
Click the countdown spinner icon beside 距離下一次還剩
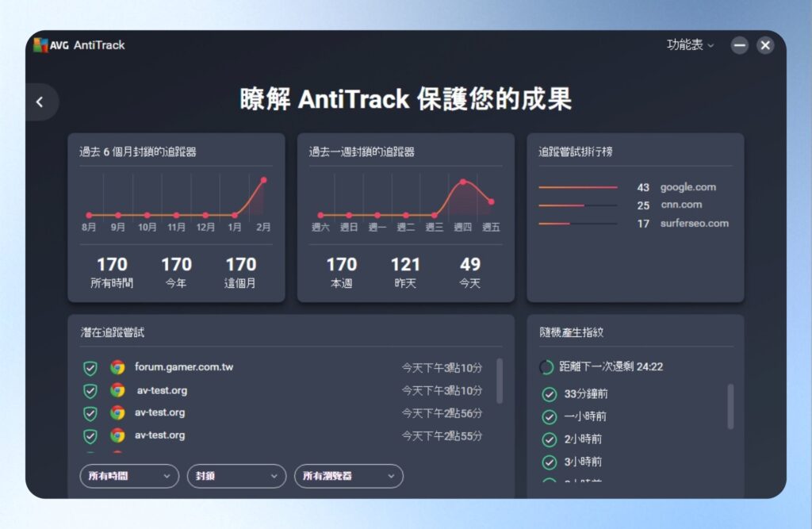(x=546, y=367)
